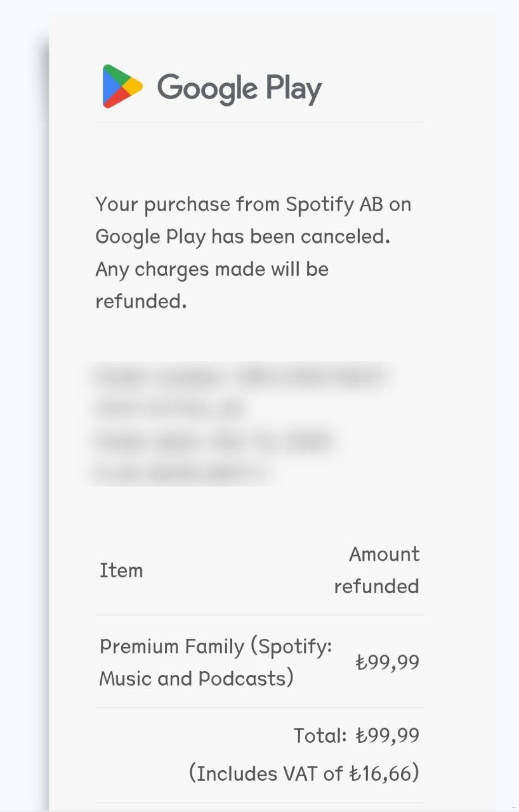Screen dimensions: 519x812
Task: Click the divider line below the logo
Action: point(259,122)
